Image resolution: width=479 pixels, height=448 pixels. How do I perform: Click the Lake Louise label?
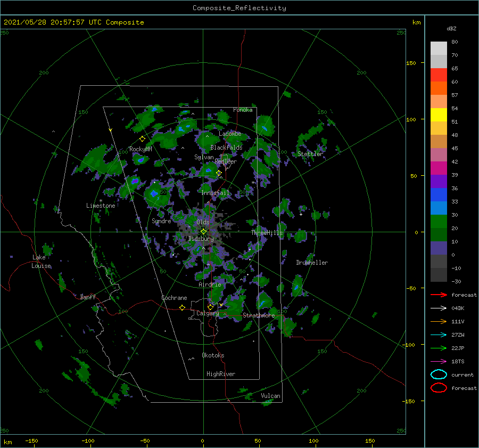41,262
